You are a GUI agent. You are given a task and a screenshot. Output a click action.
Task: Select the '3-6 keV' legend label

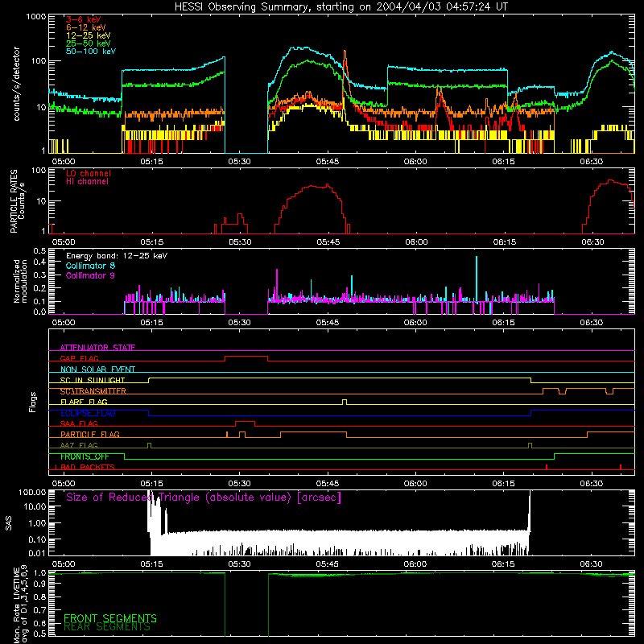(x=84, y=19)
